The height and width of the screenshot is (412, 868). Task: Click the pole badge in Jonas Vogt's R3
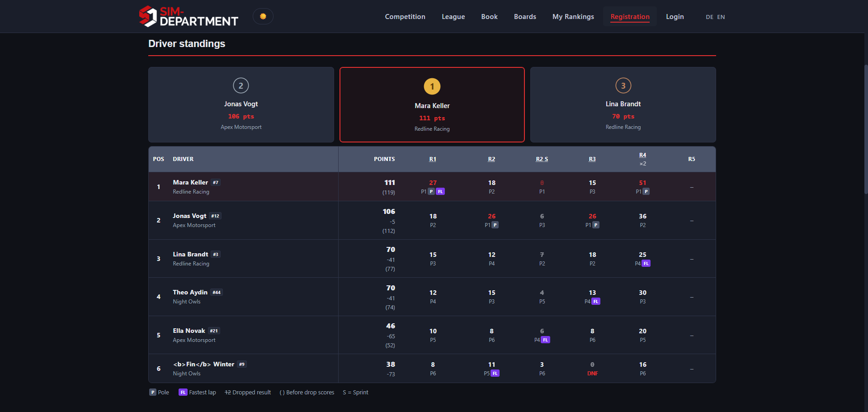pos(596,225)
